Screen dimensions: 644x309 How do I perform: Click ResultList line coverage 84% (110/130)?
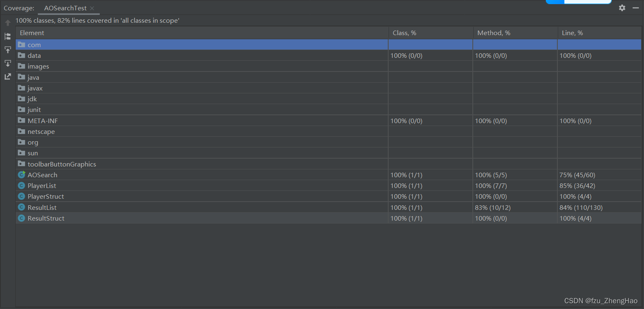581,207
